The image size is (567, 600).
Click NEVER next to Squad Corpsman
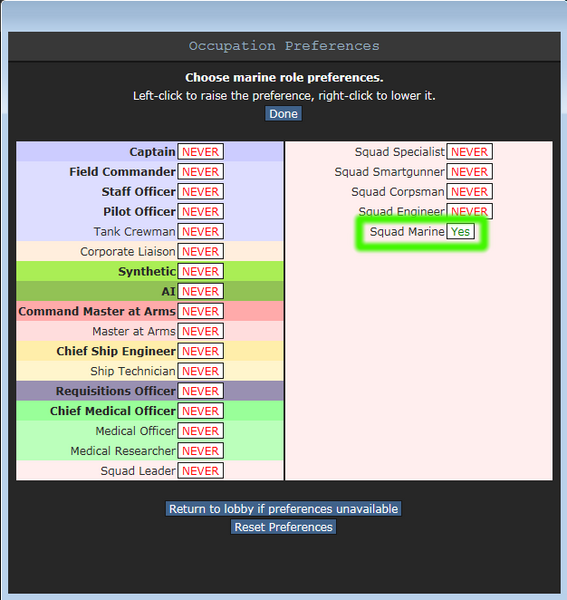(x=469, y=192)
